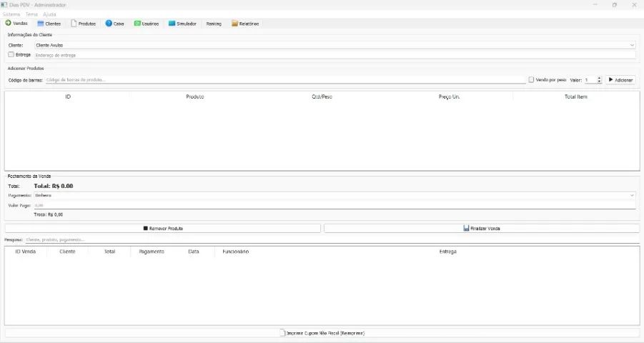Viewport: 644px width, 343px height.
Task: Click Finalizar Venda with the save icon
Action: (481, 228)
